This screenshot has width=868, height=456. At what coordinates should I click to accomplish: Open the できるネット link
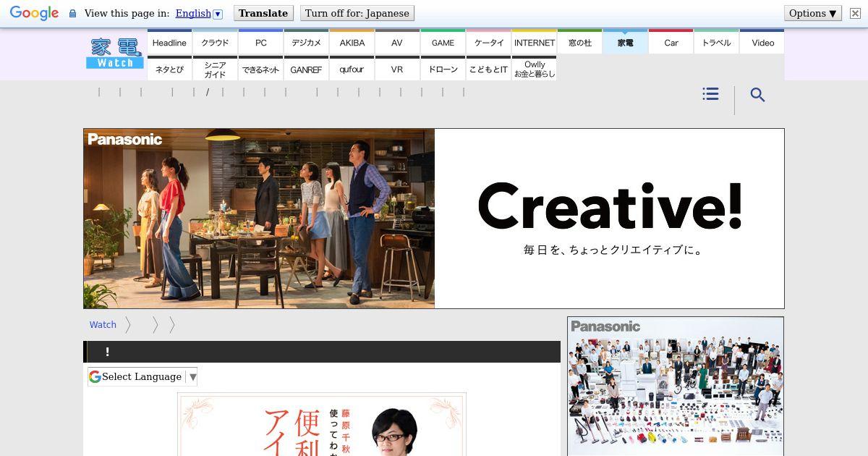(260, 69)
